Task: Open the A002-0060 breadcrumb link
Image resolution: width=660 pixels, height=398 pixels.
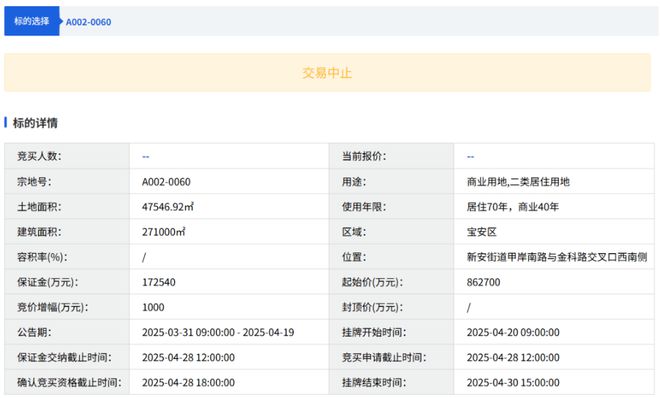Action: [x=88, y=22]
